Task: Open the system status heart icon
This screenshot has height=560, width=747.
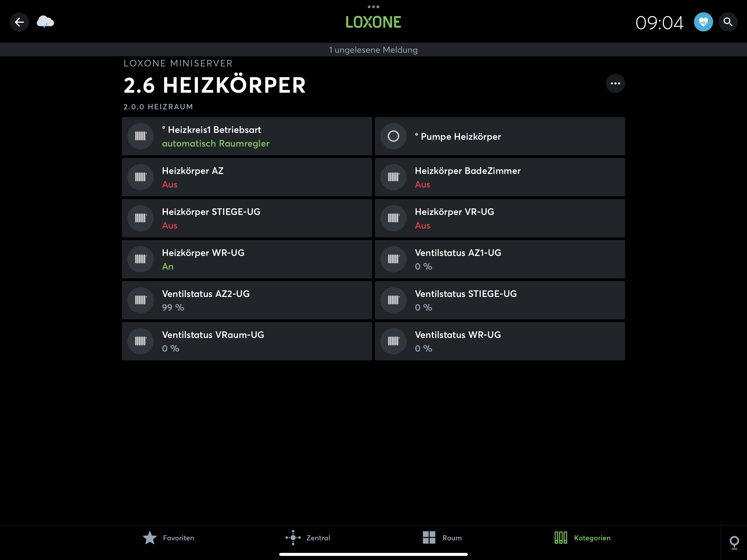Action: click(703, 22)
